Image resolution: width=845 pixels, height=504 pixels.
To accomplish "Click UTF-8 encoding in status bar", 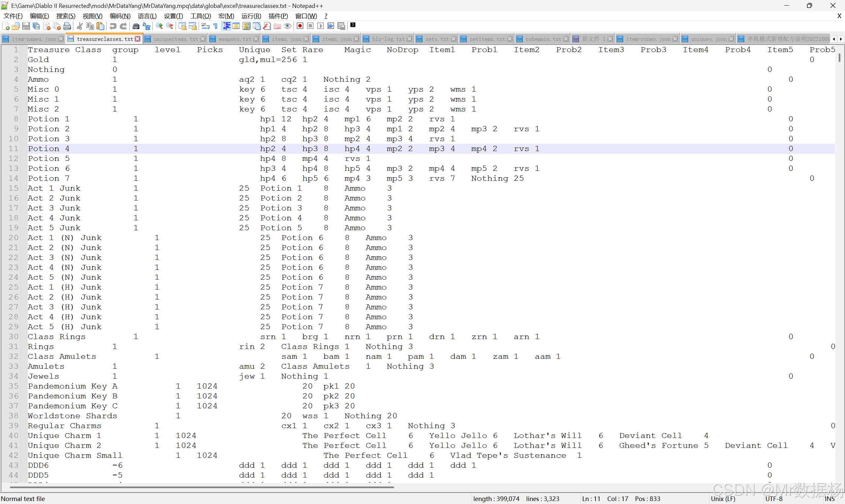I will (x=774, y=499).
